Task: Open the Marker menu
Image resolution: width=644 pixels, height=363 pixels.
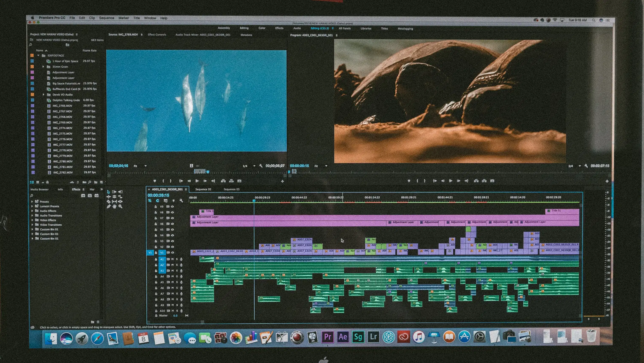Action: [x=124, y=18]
